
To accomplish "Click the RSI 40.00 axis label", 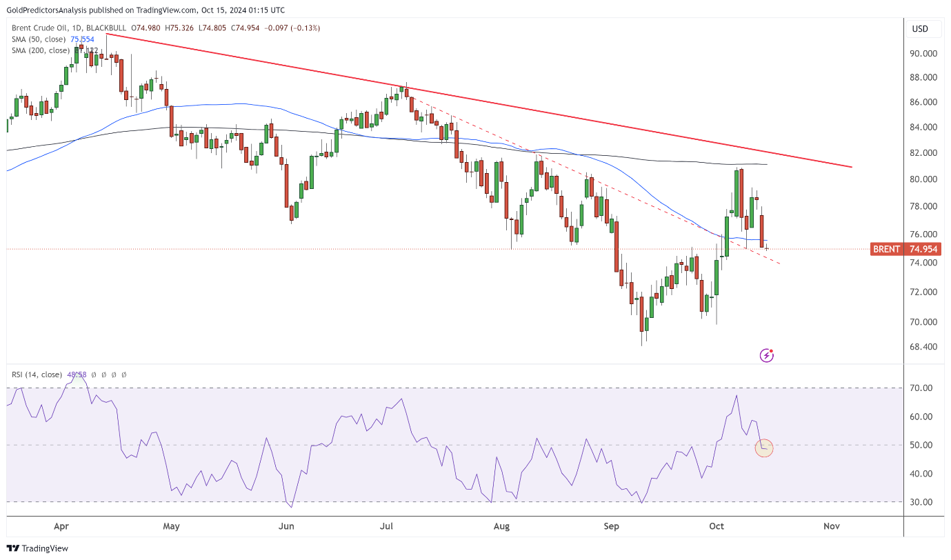I will tap(921, 474).
